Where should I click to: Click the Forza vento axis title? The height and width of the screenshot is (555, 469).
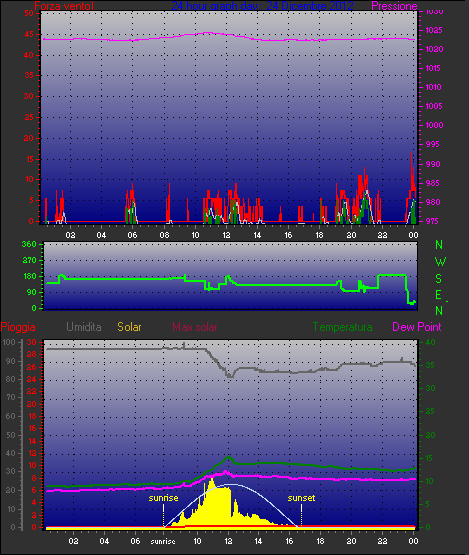64,6
